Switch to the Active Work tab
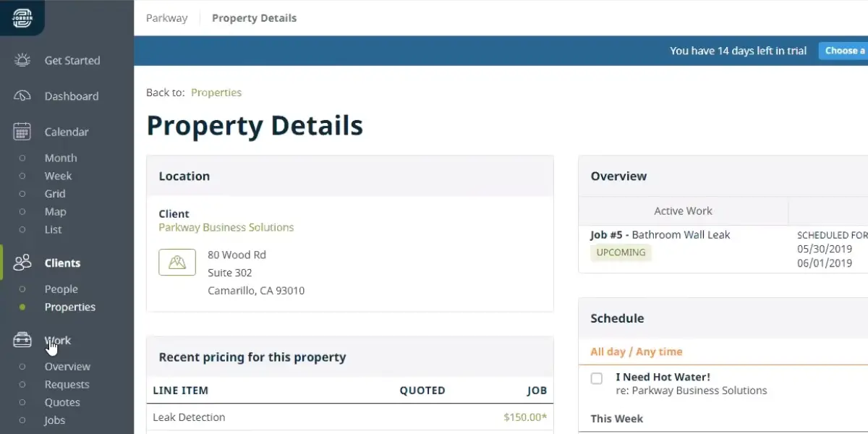The height and width of the screenshot is (434, 868). tap(683, 211)
